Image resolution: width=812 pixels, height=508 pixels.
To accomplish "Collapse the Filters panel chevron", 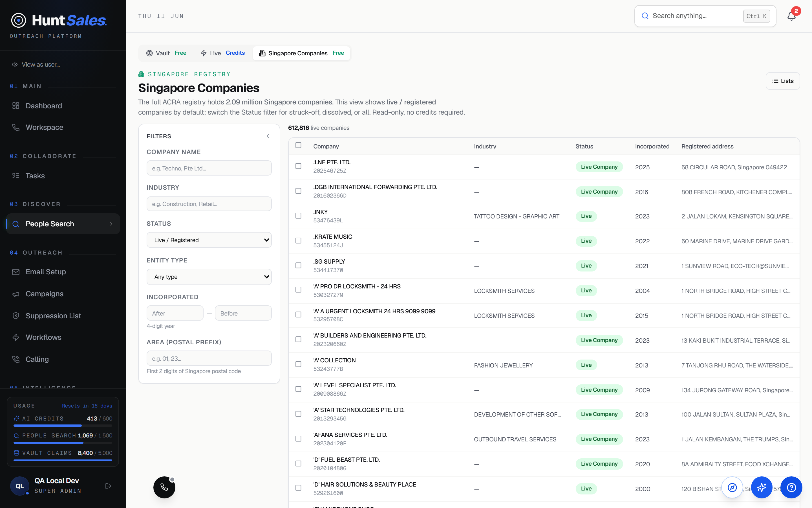I will (x=268, y=136).
